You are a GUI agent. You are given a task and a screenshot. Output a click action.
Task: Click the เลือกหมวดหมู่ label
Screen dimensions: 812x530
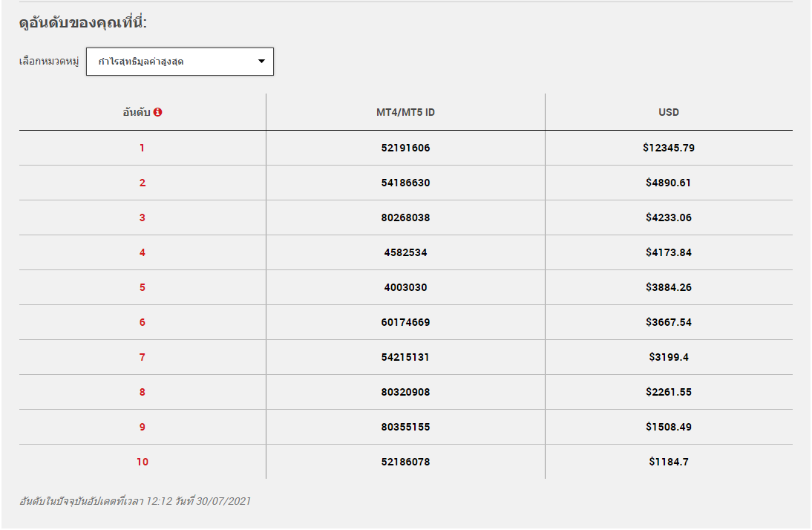coord(49,62)
